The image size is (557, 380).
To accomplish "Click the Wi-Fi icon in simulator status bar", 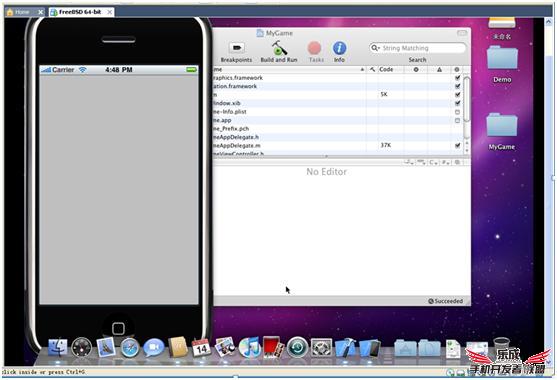I will pyautogui.click(x=82, y=70).
